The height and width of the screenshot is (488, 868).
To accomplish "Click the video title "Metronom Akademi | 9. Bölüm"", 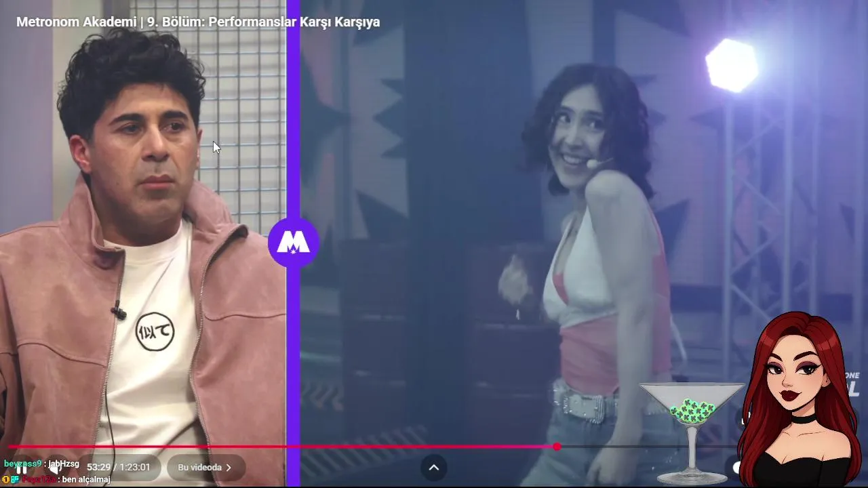I will (198, 22).
